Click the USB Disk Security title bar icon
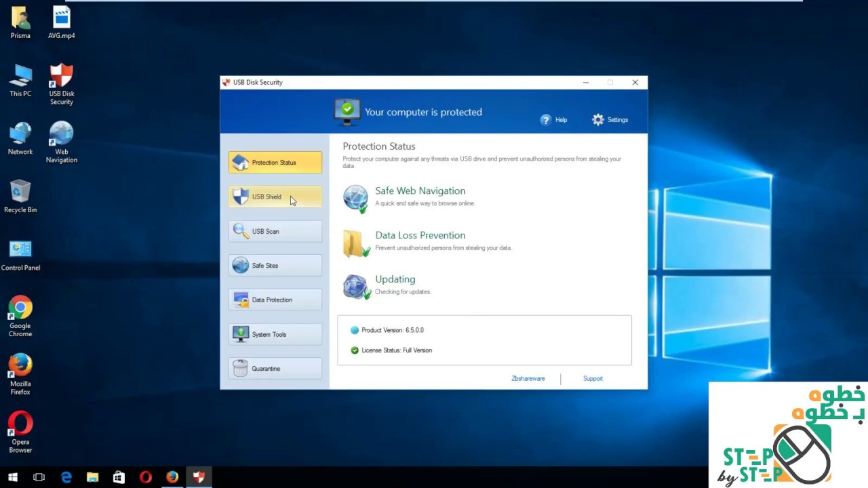Image resolution: width=868 pixels, height=488 pixels. 226,83
